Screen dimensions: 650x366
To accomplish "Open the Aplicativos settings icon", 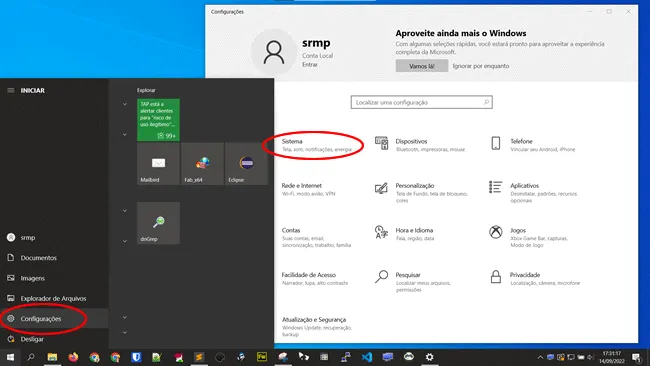I will coord(495,187).
